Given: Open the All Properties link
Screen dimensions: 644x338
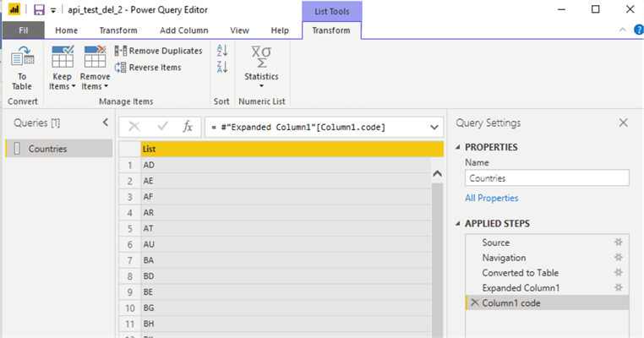Looking at the screenshot, I should (x=491, y=198).
